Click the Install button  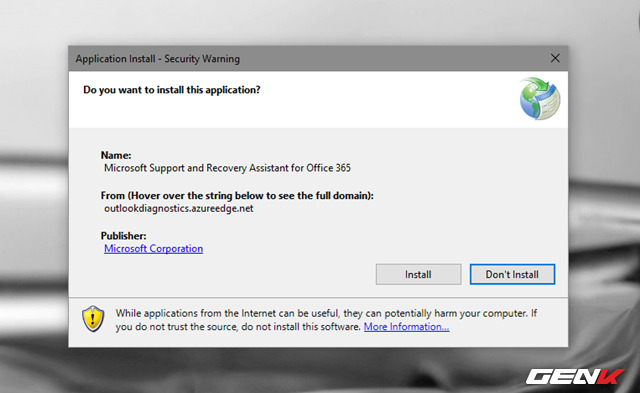[418, 274]
